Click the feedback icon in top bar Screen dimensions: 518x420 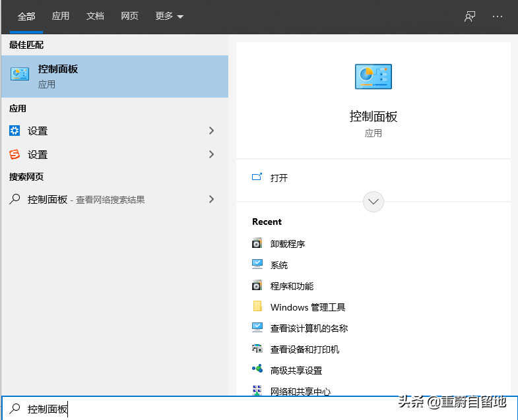tap(470, 16)
